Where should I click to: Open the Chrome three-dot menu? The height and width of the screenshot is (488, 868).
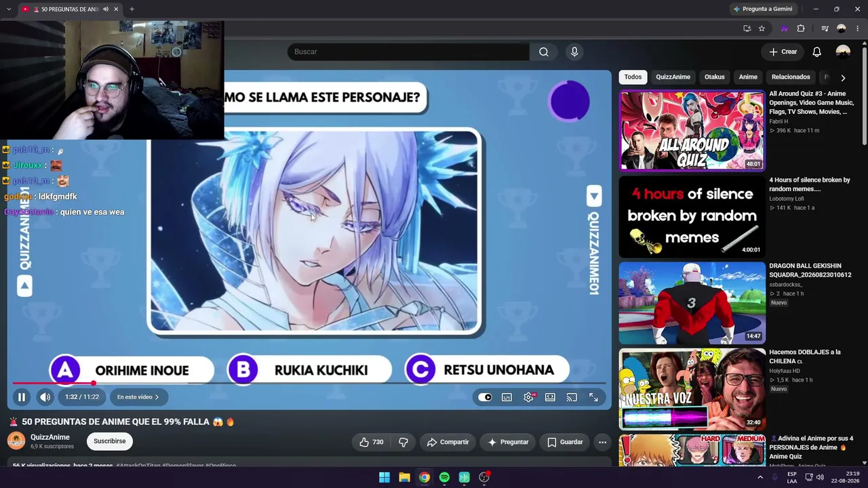[x=857, y=28]
